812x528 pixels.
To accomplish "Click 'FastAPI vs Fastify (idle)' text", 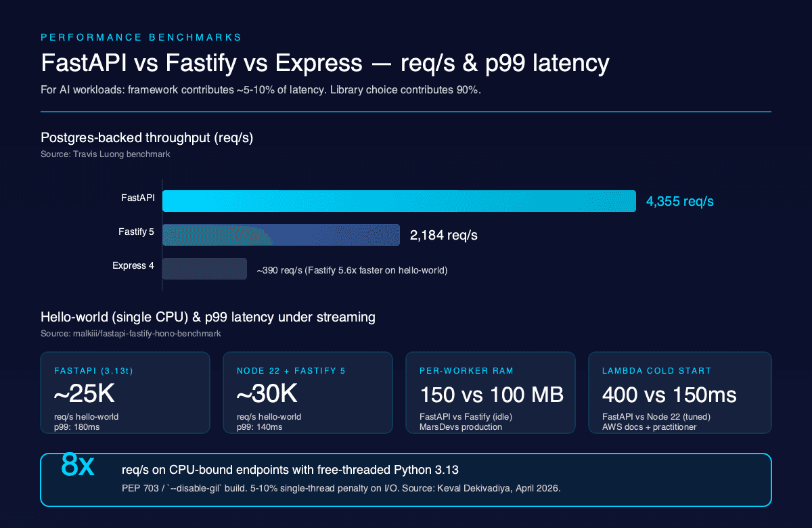I will pos(467,417).
